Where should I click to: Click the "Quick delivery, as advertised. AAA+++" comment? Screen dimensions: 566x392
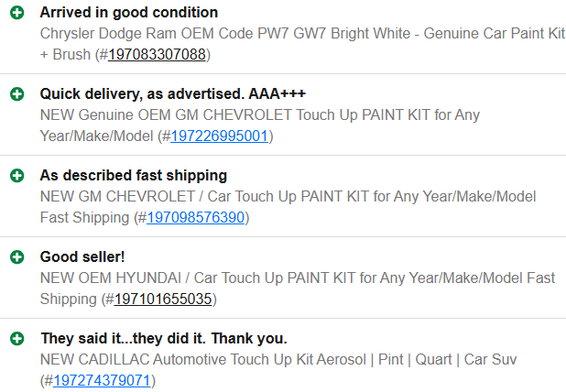pos(172,93)
